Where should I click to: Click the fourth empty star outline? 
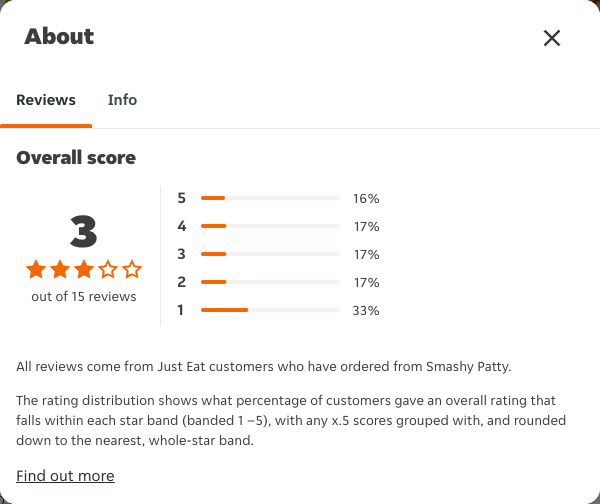click(x=108, y=269)
